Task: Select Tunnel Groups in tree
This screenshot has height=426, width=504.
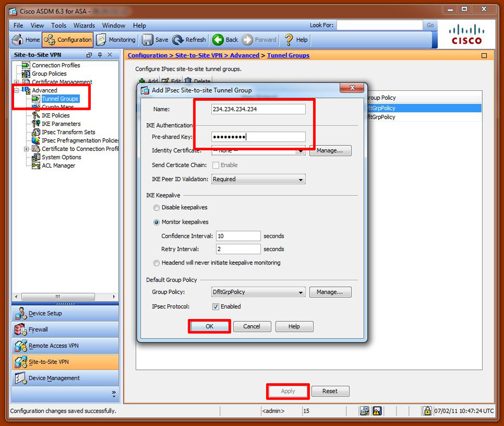Action: [x=60, y=99]
